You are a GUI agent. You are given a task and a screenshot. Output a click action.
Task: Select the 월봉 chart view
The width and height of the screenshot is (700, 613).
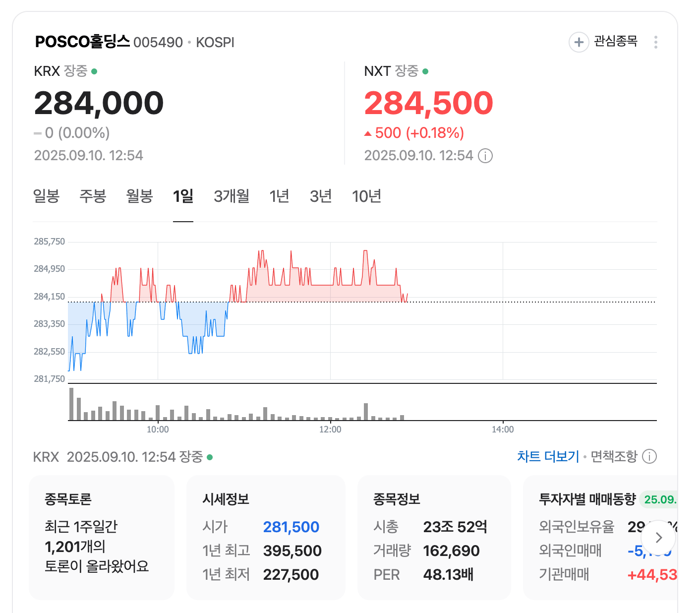139,196
